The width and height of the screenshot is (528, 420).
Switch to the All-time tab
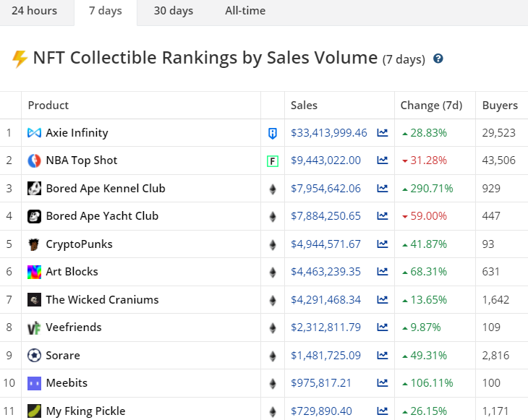[x=245, y=10]
